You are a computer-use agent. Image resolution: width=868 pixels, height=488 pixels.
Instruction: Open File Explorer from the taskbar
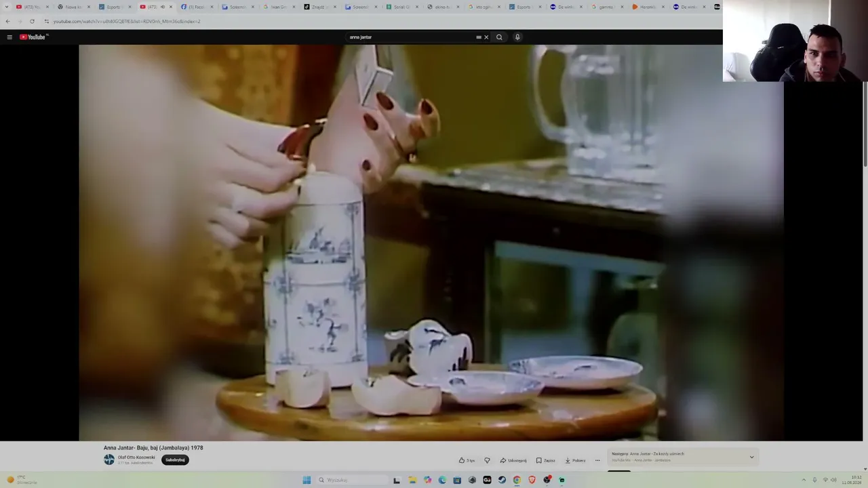click(x=412, y=480)
